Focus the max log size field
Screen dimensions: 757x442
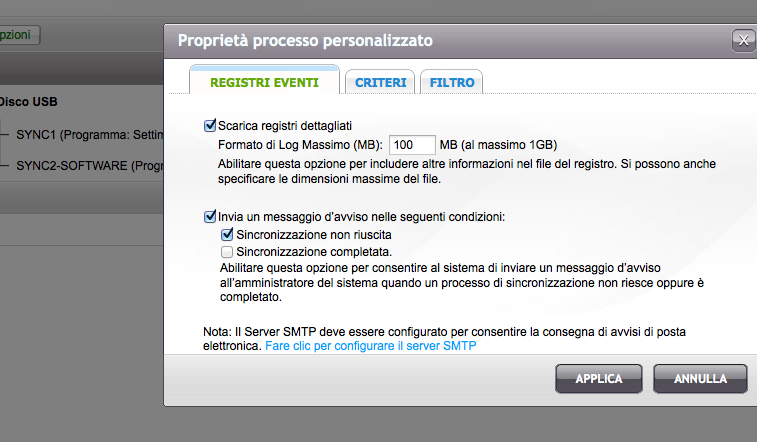411,145
